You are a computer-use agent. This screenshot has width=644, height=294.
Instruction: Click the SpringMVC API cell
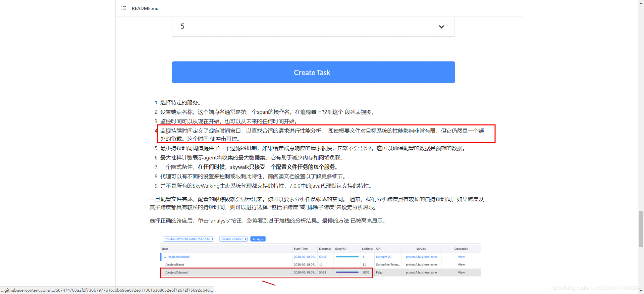(384, 257)
